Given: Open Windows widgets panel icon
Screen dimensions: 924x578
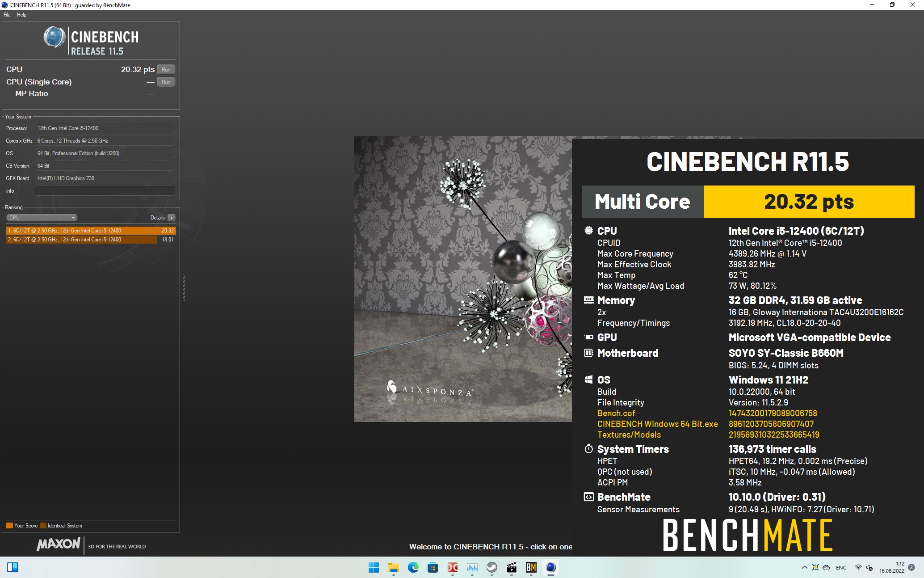Looking at the screenshot, I should point(13,567).
